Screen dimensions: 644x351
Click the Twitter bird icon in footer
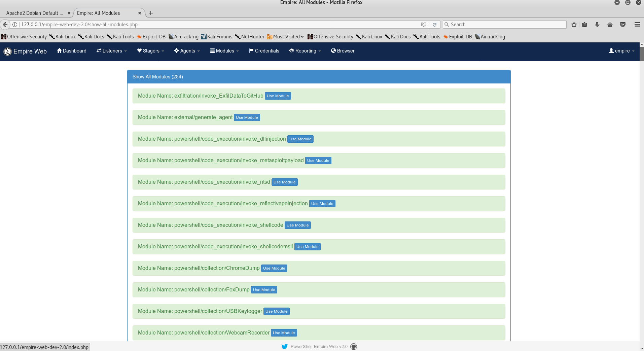(x=284, y=346)
